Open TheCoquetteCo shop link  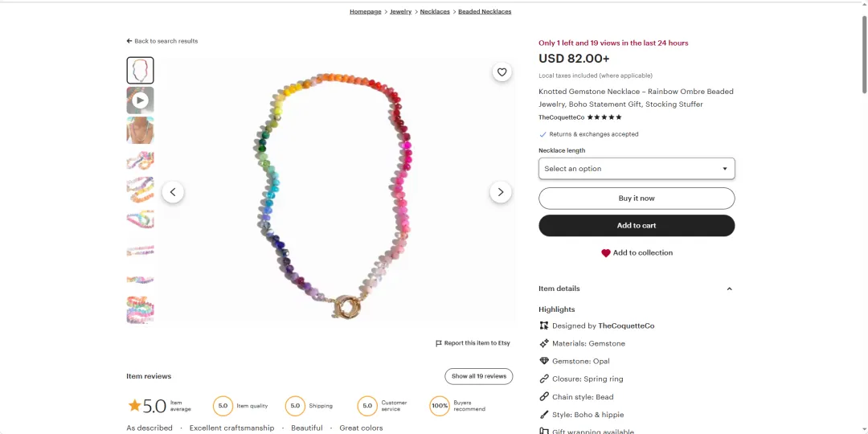[x=561, y=117]
